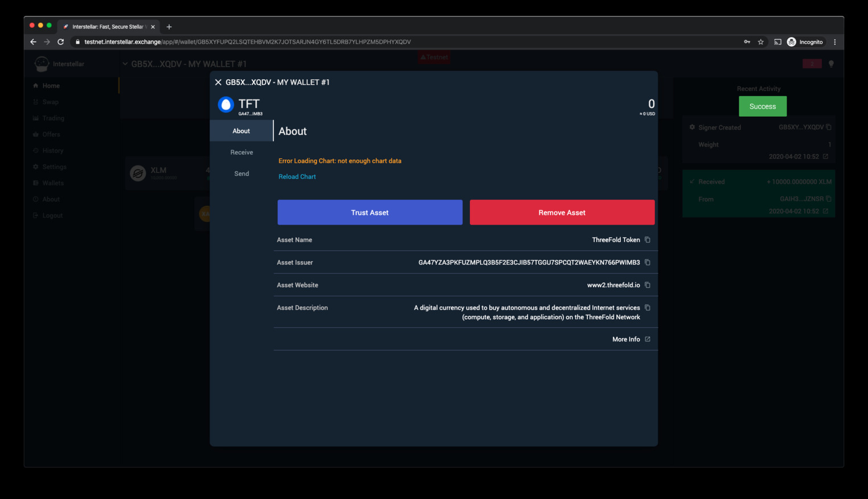Select the About tab in the dialog
This screenshot has height=499, width=868.
pos(241,131)
